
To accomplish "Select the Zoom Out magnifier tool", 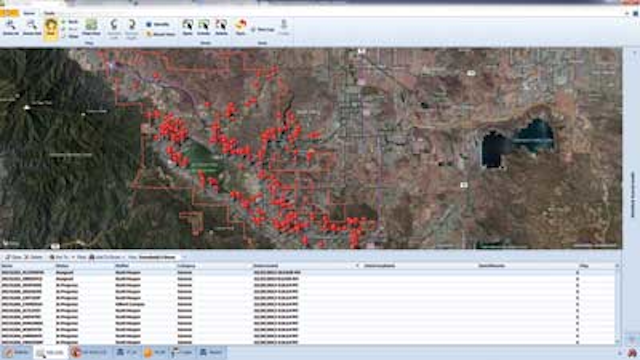I will (x=32, y=28).
